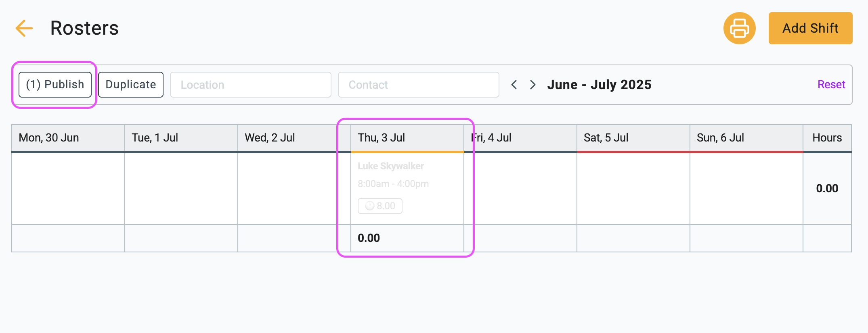Open Luke Skywalker's shift on Thursday
Screen dimensions: 868x333
pyautogui.click(x=407, y=188)
